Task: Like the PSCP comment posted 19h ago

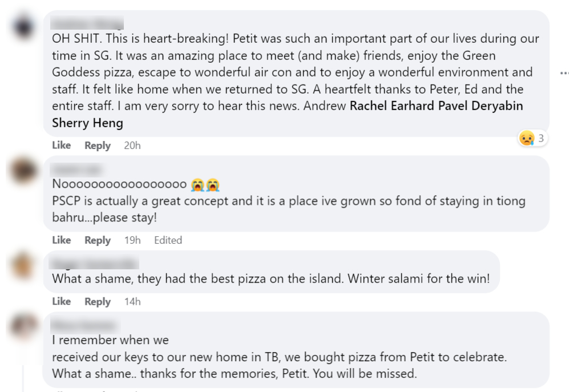Action: (x=62, y=240)
